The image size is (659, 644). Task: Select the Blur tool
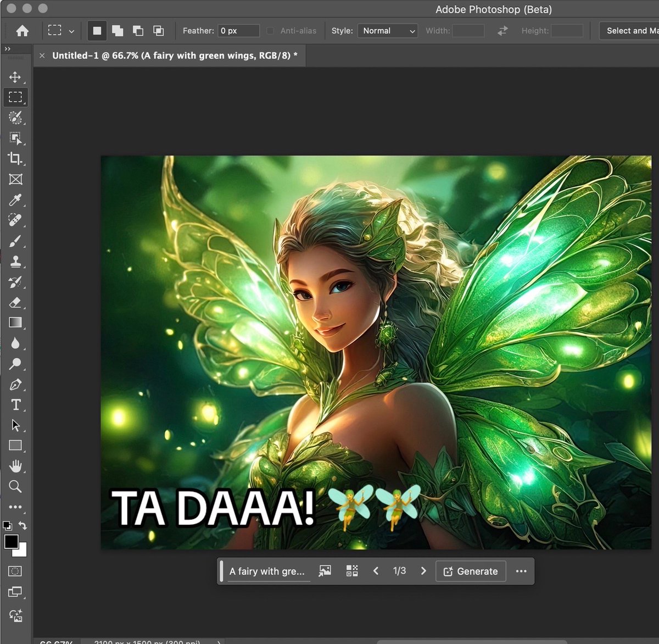coord(15,343)
